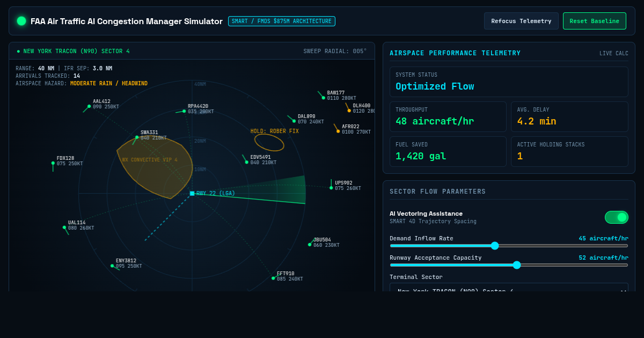Select the orange AFR022 aircraft blip
Viewport: 644px width, 338px height.
click(338, 131)
